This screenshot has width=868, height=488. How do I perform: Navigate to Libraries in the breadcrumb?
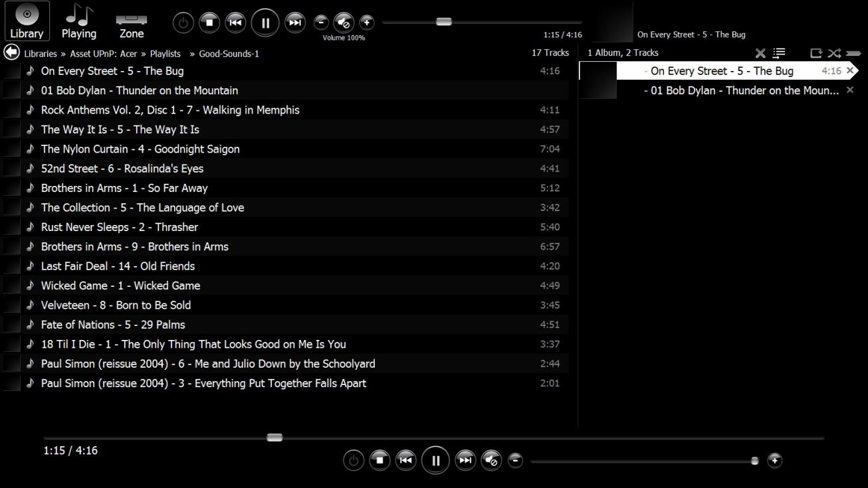click(x=41, y=54)
